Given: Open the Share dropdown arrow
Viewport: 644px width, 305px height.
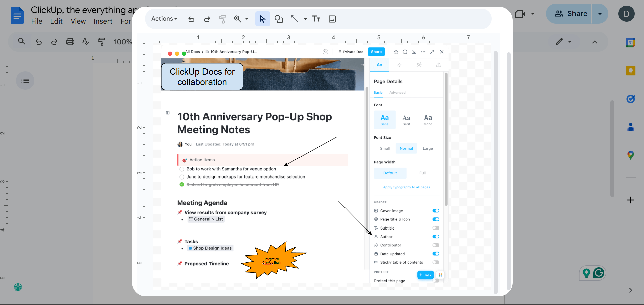Looking at the screenshot, I should (x=600, y=14).
